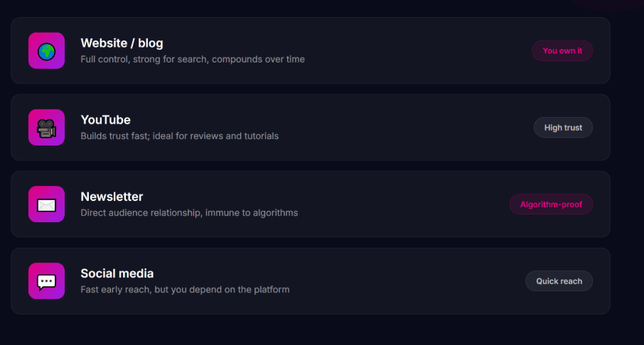Select the 'Algorithm-proof' badge

pos(551,204)
